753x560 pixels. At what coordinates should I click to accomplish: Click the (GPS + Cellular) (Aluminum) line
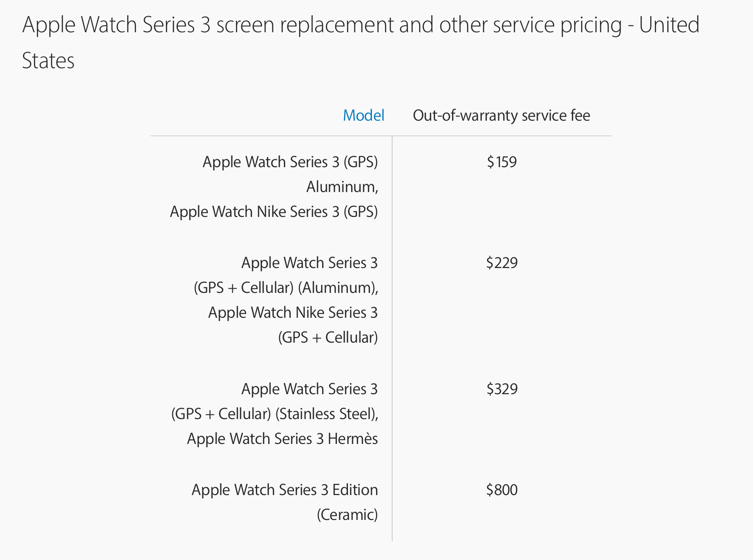click(286, 288)
